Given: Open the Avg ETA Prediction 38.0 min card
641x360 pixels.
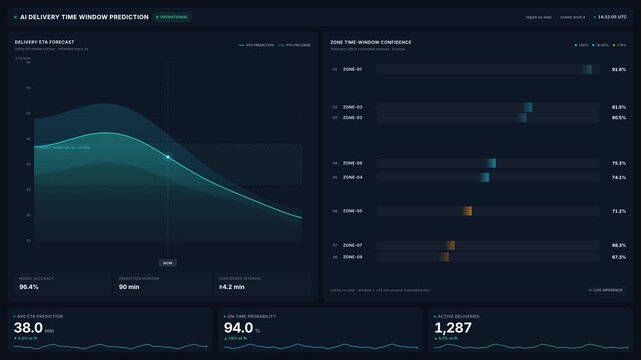Looking at the screenshot, I should pos(110,330).
